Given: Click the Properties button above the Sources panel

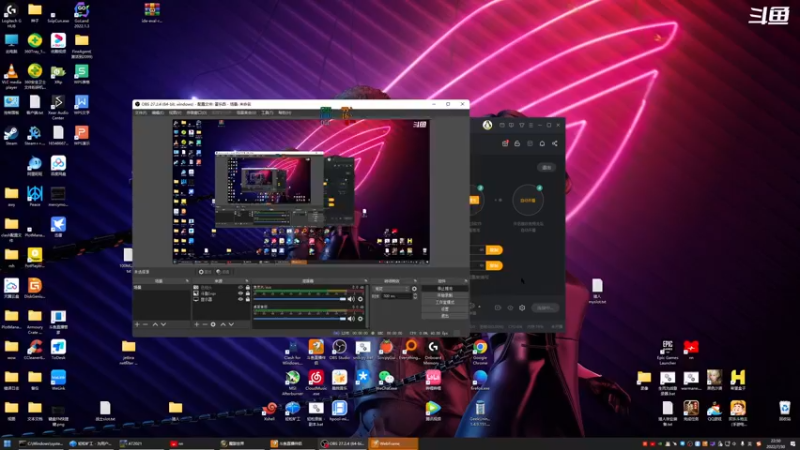Looking at the screenshot, I should tap(205, 272).
